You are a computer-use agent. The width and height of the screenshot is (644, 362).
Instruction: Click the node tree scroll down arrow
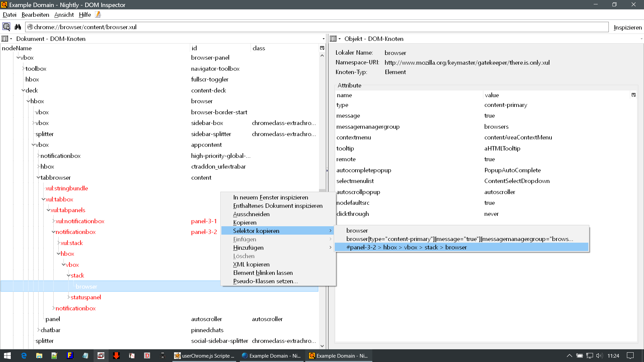click(x=322, y=346)
